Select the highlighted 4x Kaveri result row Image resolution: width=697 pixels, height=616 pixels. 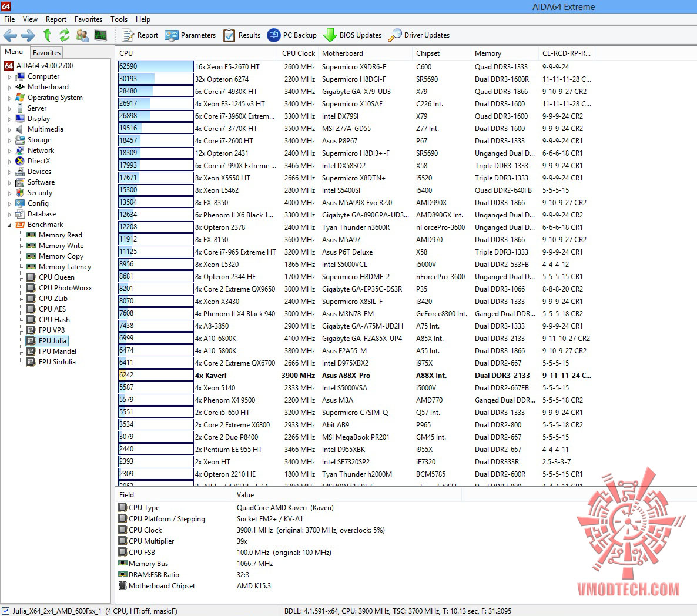click(x=356, y=376)
